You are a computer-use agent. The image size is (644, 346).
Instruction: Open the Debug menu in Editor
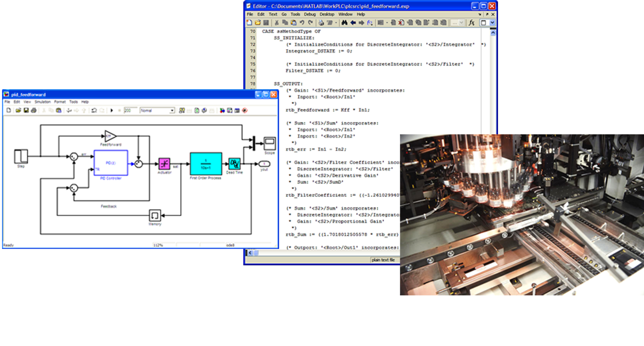point(309,14)
